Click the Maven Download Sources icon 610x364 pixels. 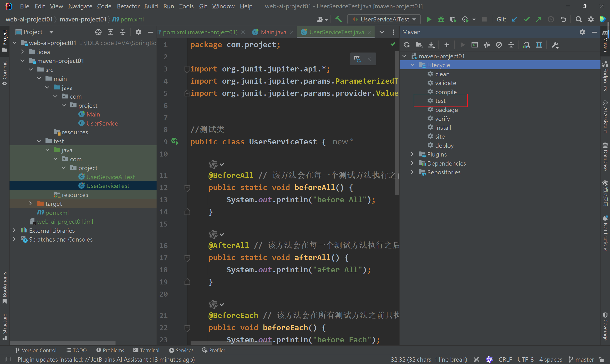[431, 45]
